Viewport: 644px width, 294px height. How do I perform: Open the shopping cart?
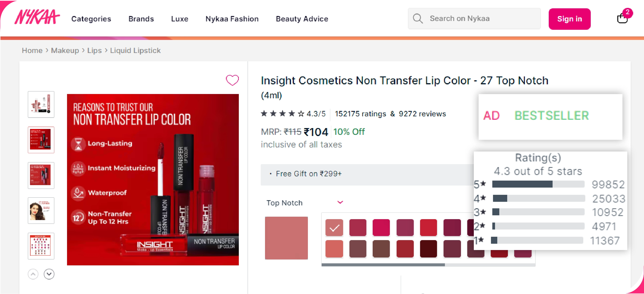(x=623, y=19)
